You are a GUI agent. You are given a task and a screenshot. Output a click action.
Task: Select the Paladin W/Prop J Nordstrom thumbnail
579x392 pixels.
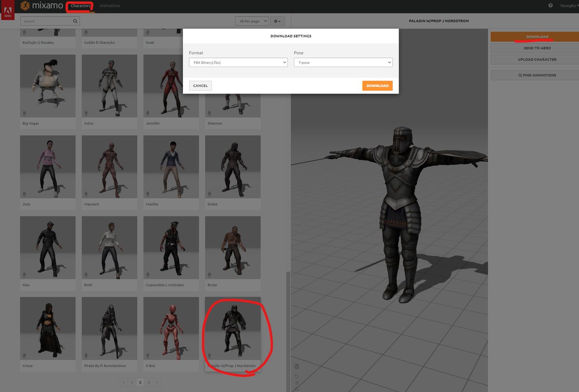coord(233,328)
